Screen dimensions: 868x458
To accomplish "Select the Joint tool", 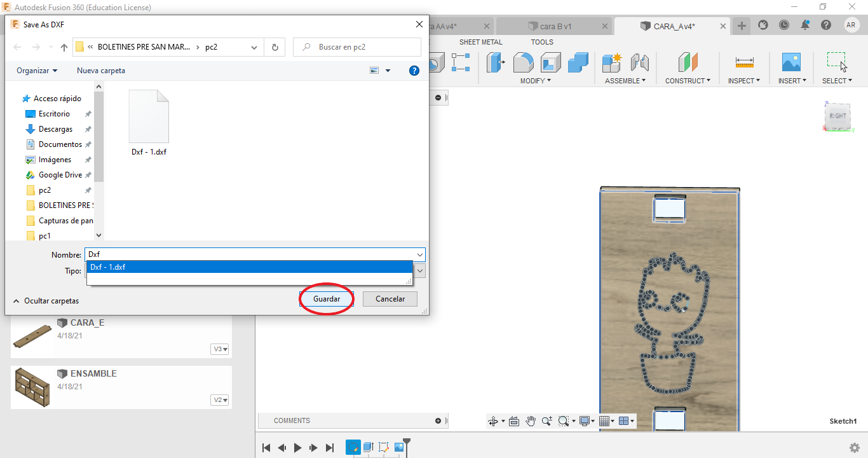I will pyautogui.click(x=639, y=62).
